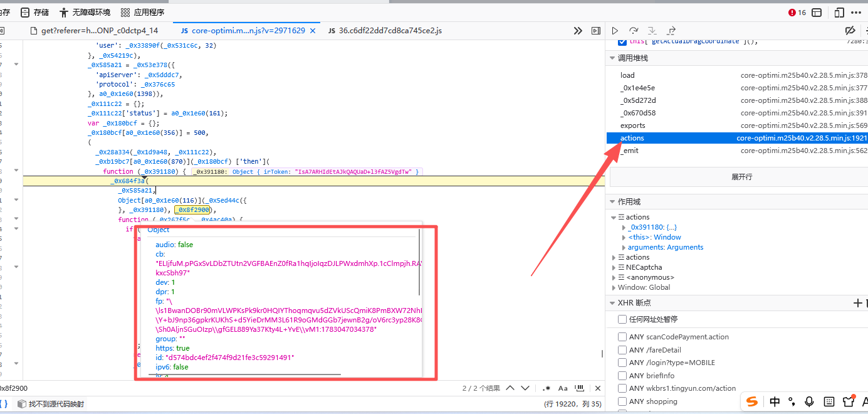868x414 pixels.
Task: Click the Step Out debugger icon
Action: point(671,30)
